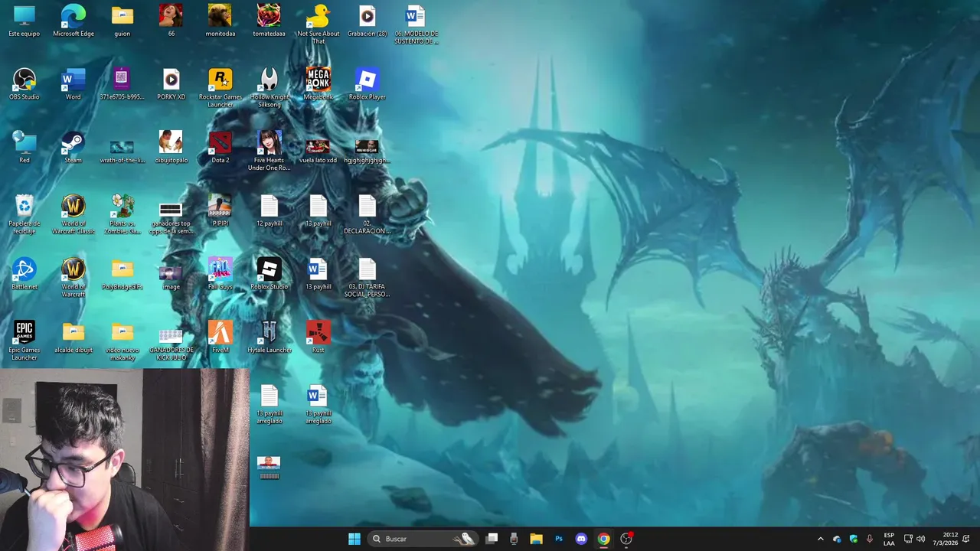Launch Epic Games Launcher
980x551 pixels.
coord(24,341)
